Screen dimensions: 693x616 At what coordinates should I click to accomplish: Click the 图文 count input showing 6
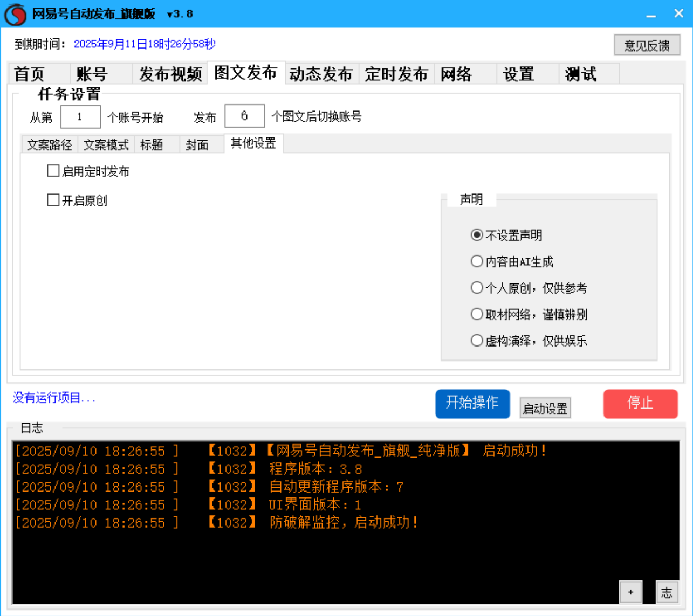click(x=246, y=116)
